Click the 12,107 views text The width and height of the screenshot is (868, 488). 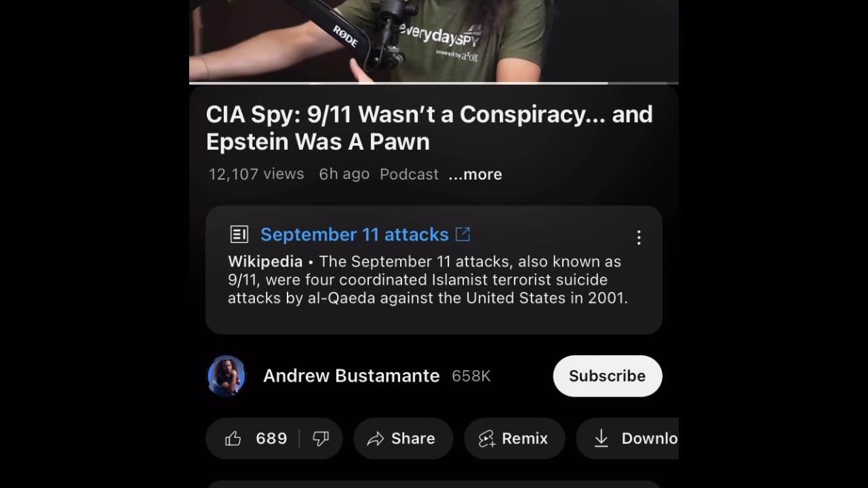click(256, 174)
